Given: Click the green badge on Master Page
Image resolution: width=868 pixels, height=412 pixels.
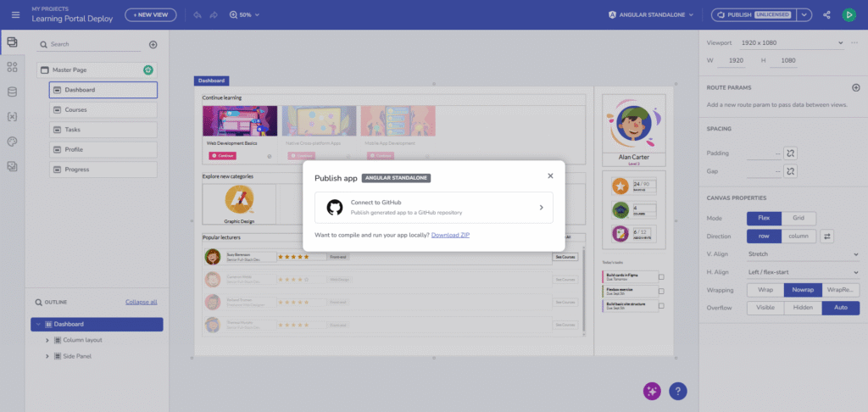Looking at the screenshot, I should click(x=147, y=70).
